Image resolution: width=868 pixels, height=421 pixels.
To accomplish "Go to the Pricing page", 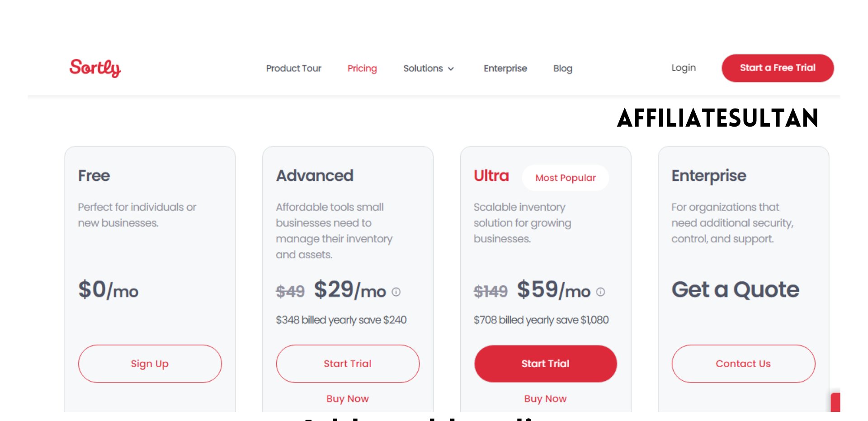I will (362, 68).
